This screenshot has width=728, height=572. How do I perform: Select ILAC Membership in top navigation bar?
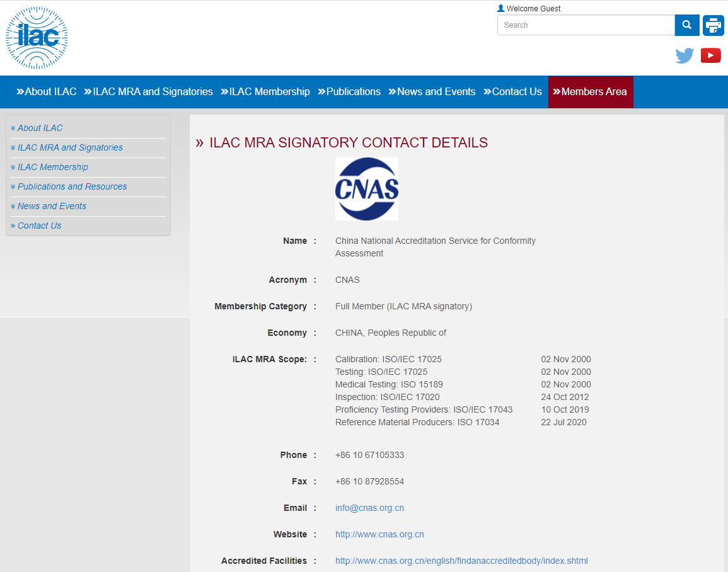coord(265,92)
